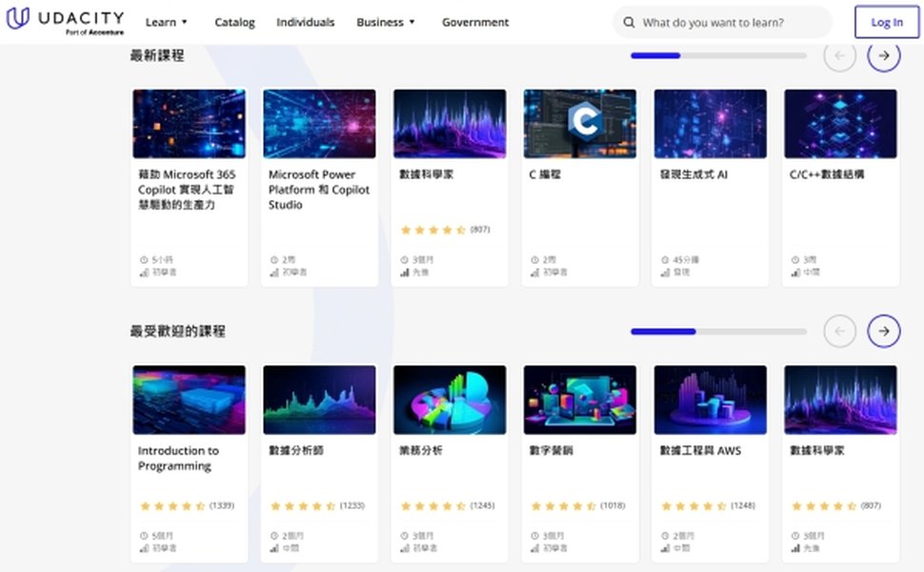Screen dimensions: 924x572
Task: Click the 最受歡迎的課程 carousel progress bar
Action: coord(718,332)
